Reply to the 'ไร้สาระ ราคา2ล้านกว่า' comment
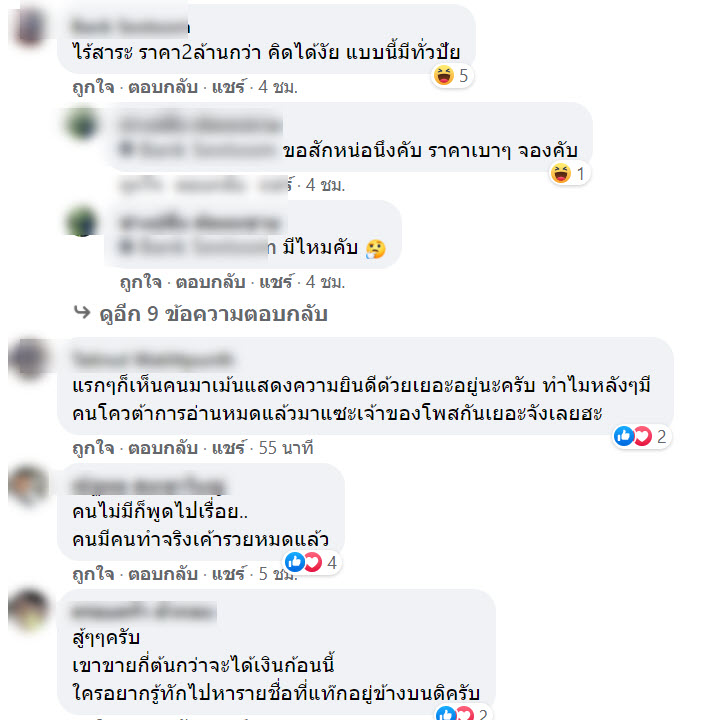723x720 pixels. 163,87
